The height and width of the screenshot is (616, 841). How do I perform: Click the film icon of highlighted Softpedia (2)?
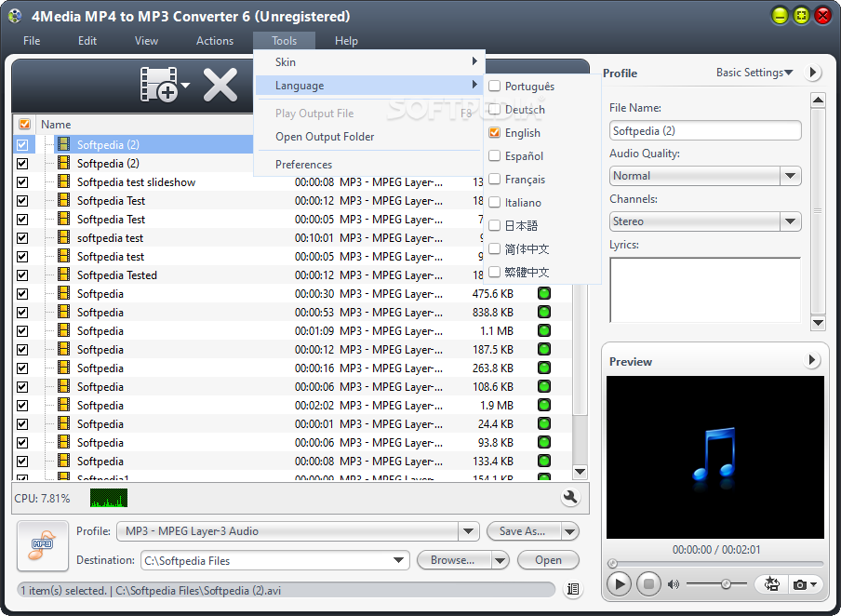(x=64, y=144)
